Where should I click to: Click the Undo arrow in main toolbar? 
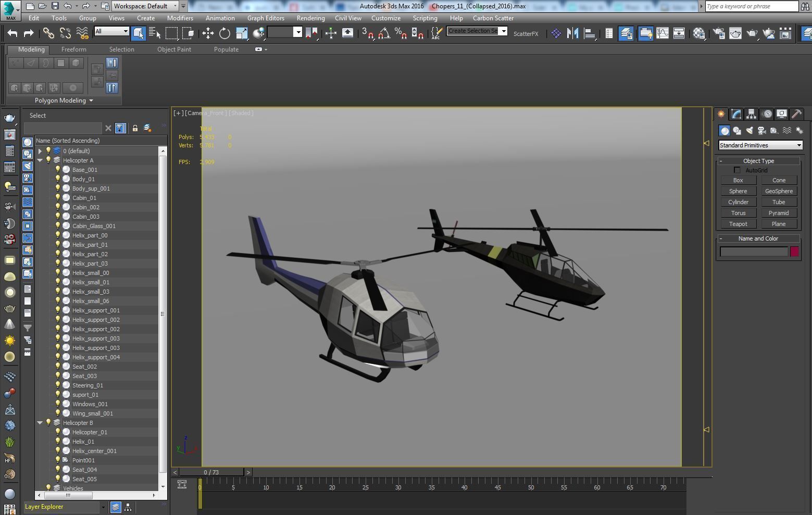pyautogui.click(x=13, y=33)
